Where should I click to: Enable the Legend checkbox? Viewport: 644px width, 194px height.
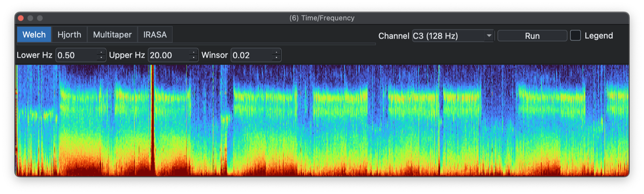[x=576, y=35]
